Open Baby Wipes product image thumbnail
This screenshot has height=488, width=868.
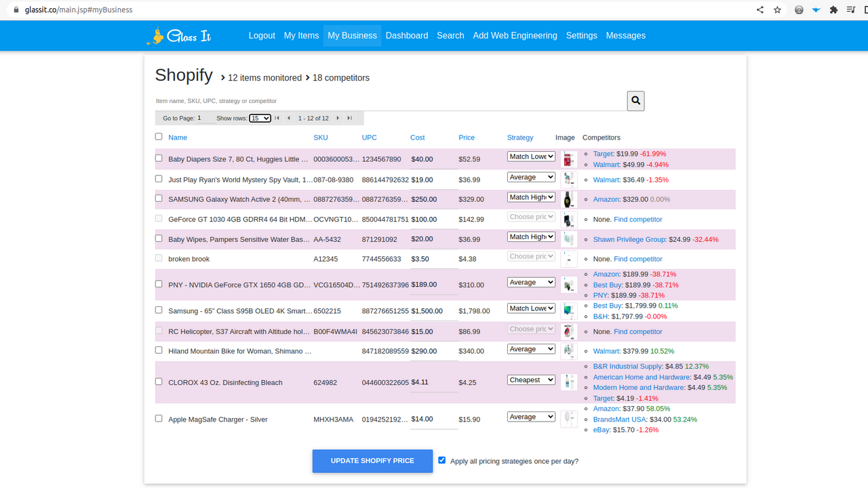(568, 239)
